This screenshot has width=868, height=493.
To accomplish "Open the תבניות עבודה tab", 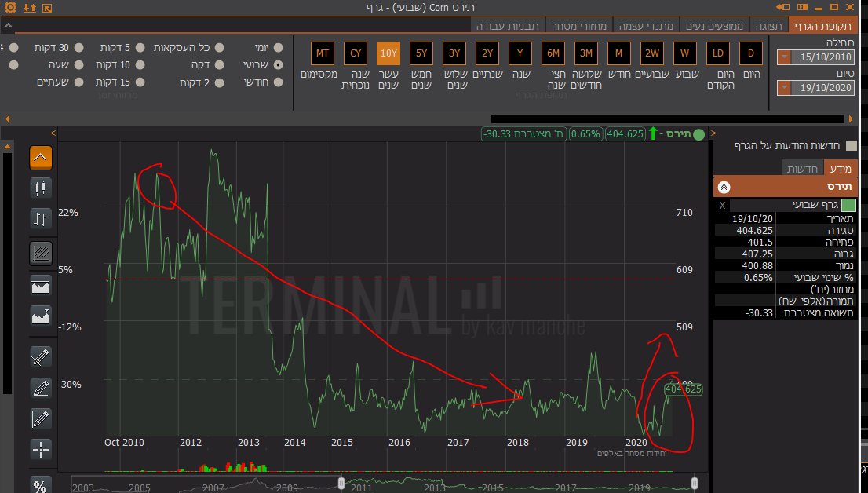I will [x=508, y=26].
